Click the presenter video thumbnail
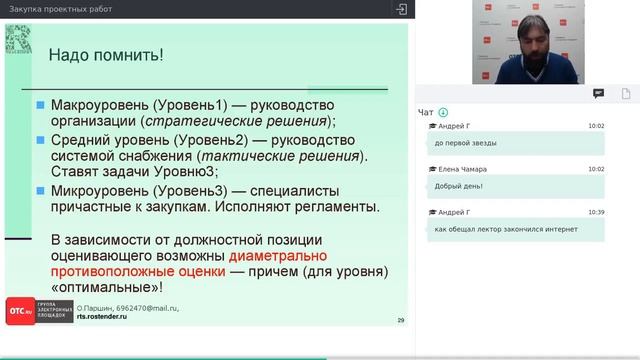 pyautogui.click(x=528, y=42)
